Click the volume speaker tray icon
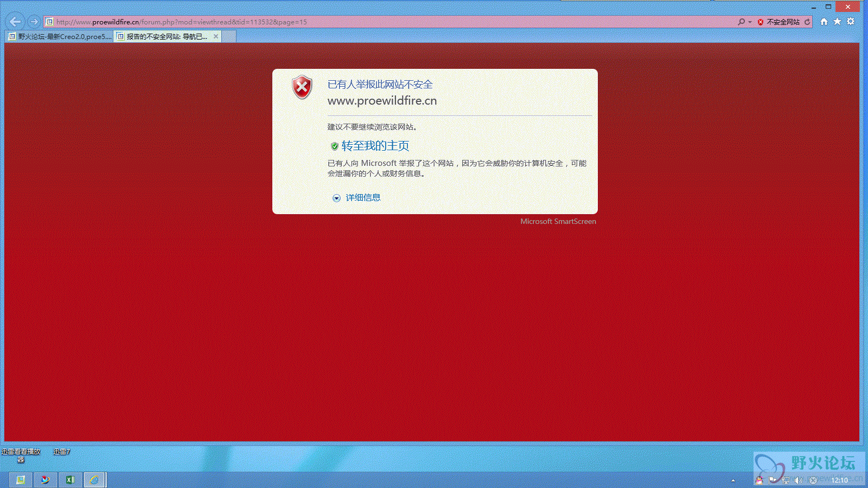868x488 pixels. click(799, 480)
